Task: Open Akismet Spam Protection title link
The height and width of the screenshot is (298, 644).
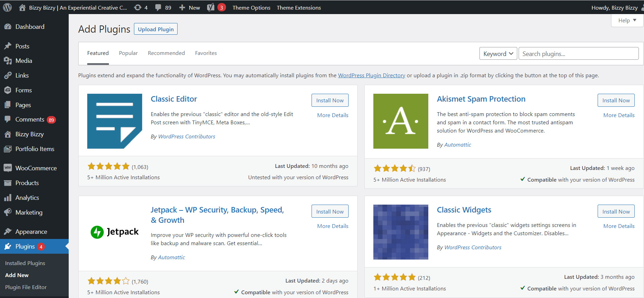Action: (x=481, y=99)
